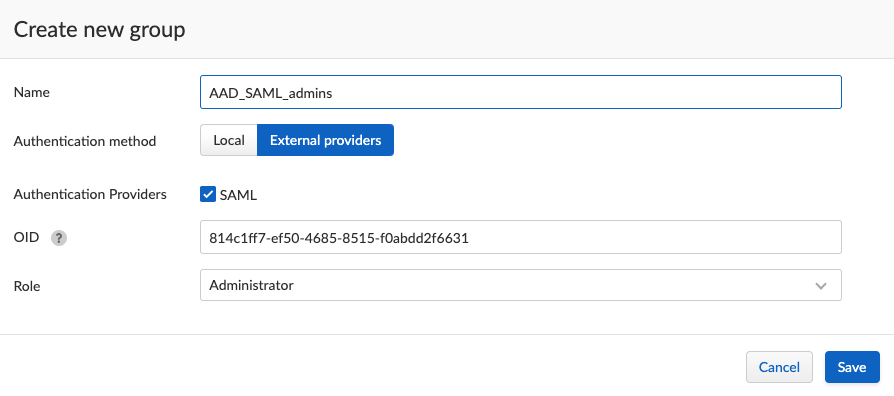Cancel creating the new group
Image resolution: width=894 pixels, height=396 pixels.
point(779,367)
